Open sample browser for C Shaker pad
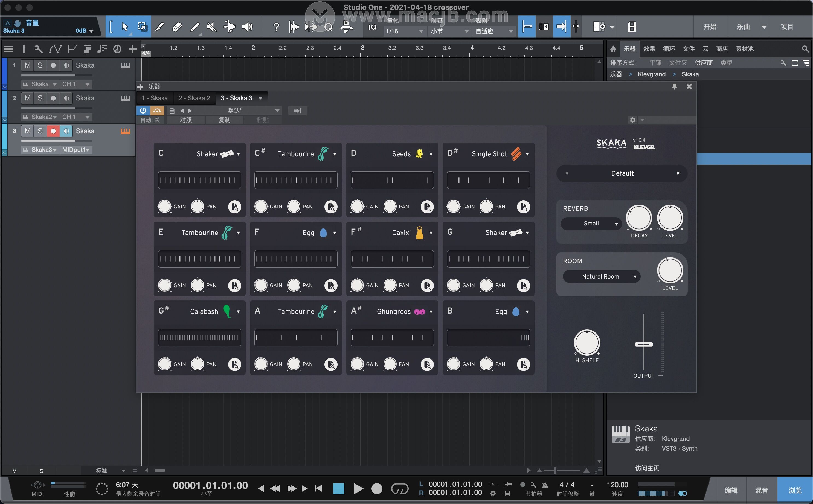Screen dimensions: 813x504 click(x=234, y=207)
